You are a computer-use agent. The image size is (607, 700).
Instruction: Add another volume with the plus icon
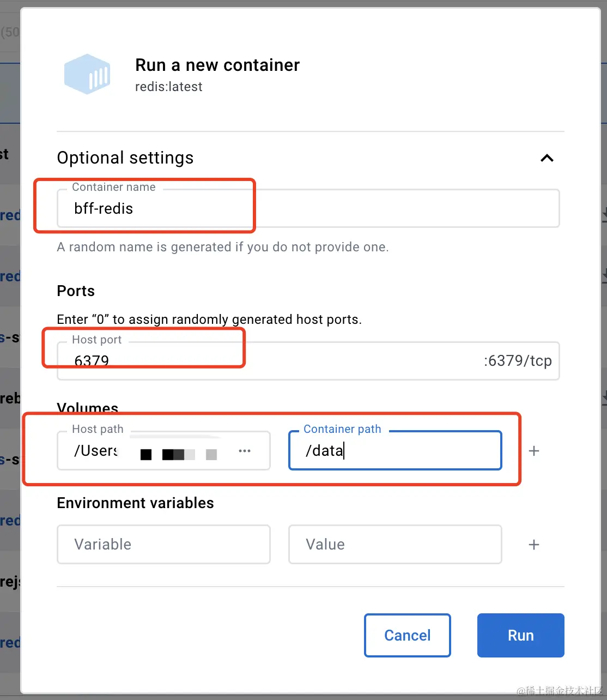534,451
